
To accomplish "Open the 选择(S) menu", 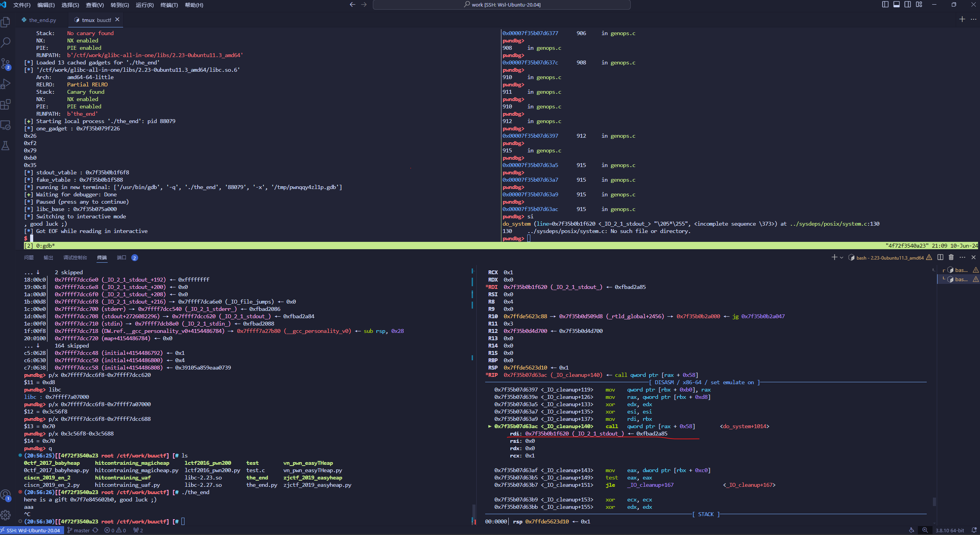I will (x=70, y=5).
